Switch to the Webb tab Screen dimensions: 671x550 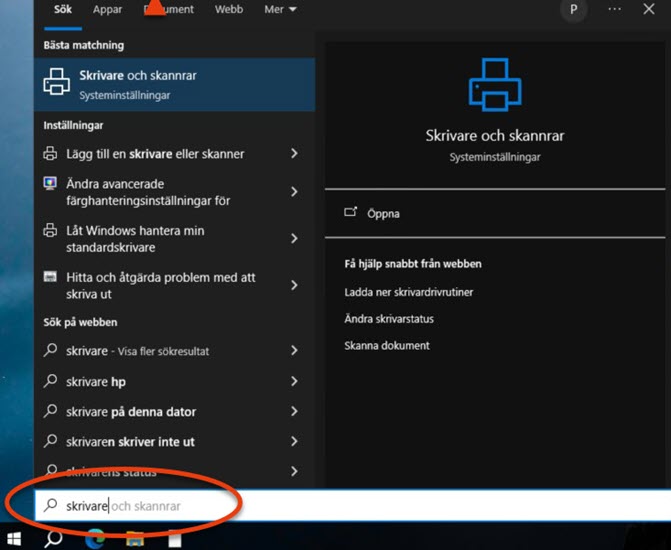click(x=229, y=9)
